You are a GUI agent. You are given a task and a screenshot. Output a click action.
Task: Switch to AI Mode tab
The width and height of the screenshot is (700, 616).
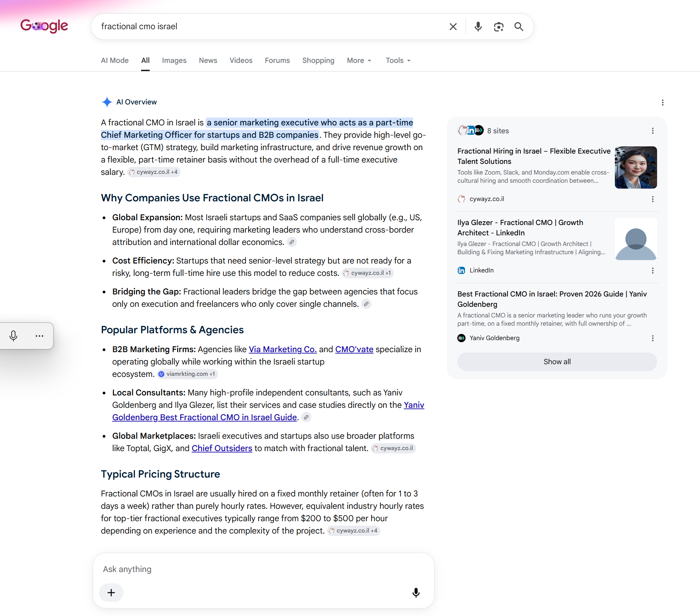tap(115, 60)
